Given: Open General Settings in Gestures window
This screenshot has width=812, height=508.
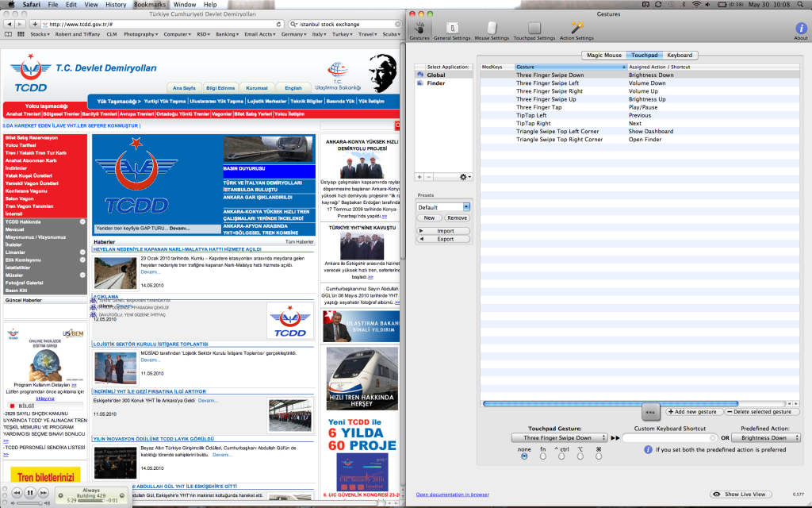Looking at the screenshot, I should 452,31.
